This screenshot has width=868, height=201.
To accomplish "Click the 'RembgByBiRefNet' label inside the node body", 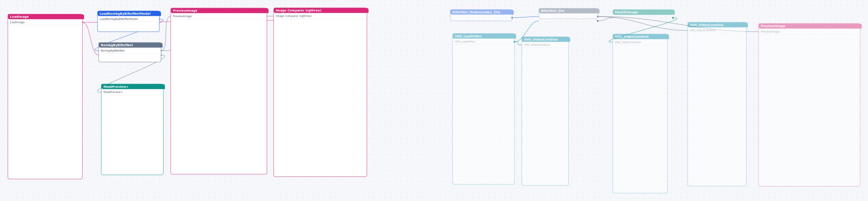I will click(113, 51).
